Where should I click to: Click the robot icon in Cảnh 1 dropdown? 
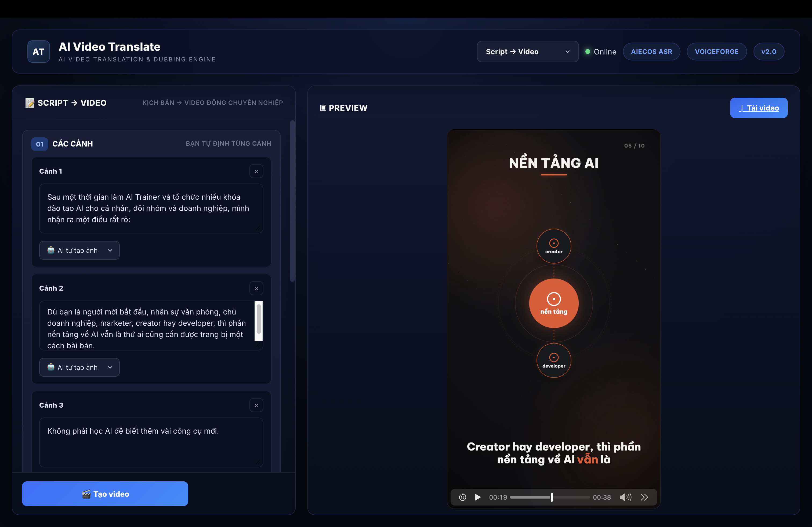51,250
